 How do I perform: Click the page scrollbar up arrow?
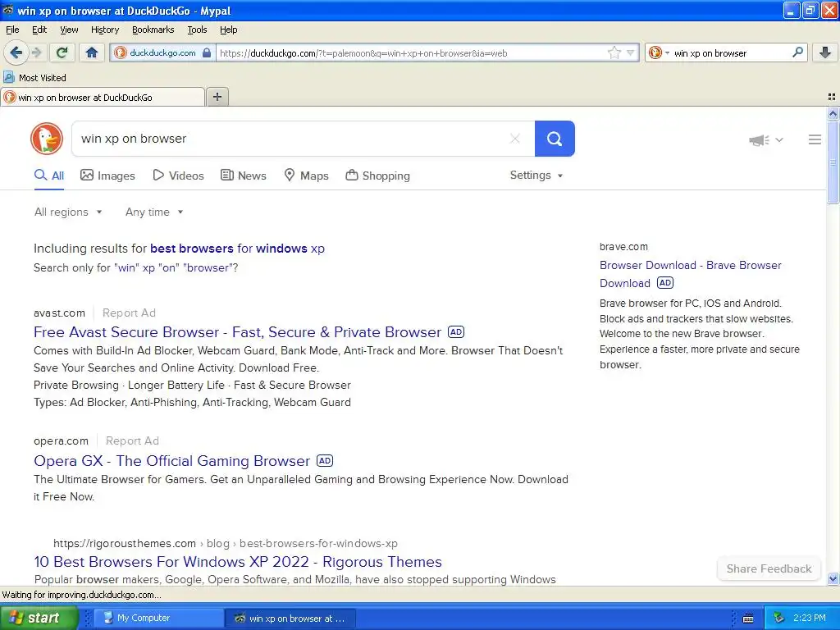point(833,113)
